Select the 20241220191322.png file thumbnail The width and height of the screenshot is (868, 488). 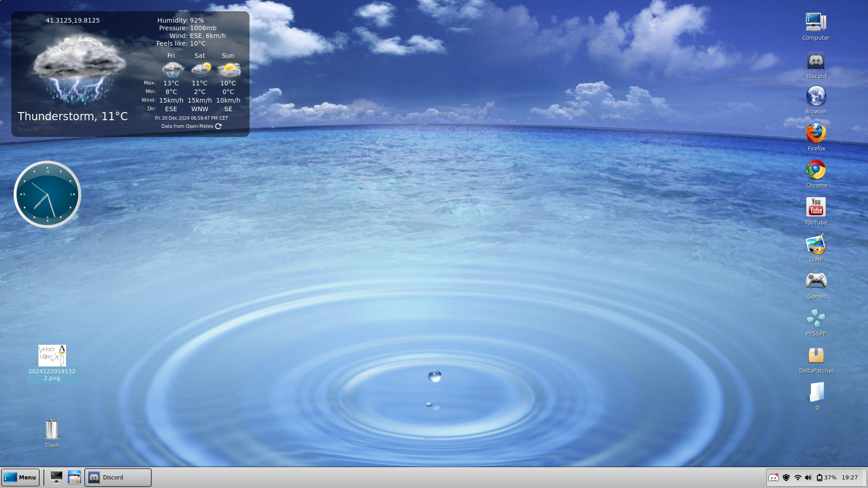52,356
